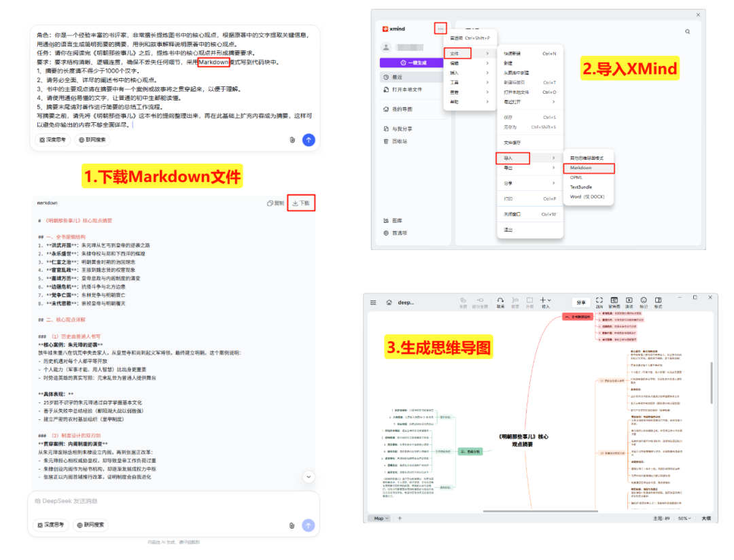The height and width of the screenshot is (560, 734).
Task: Select TextBundle in the import submenu
Action: click(x=589, y=188)
